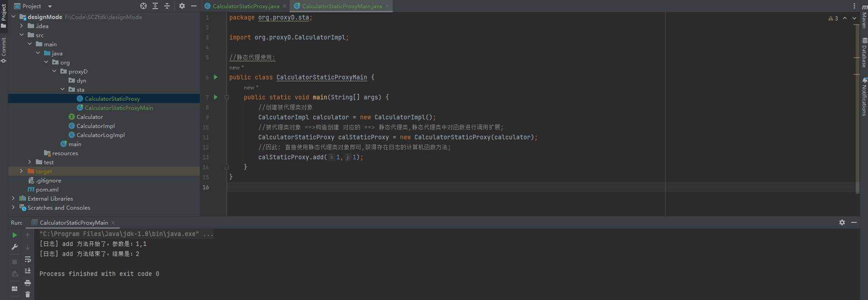This screenshot has height=300, width=868.
Task: Click the run gutter icon beside class declaration
Action: 216,77
